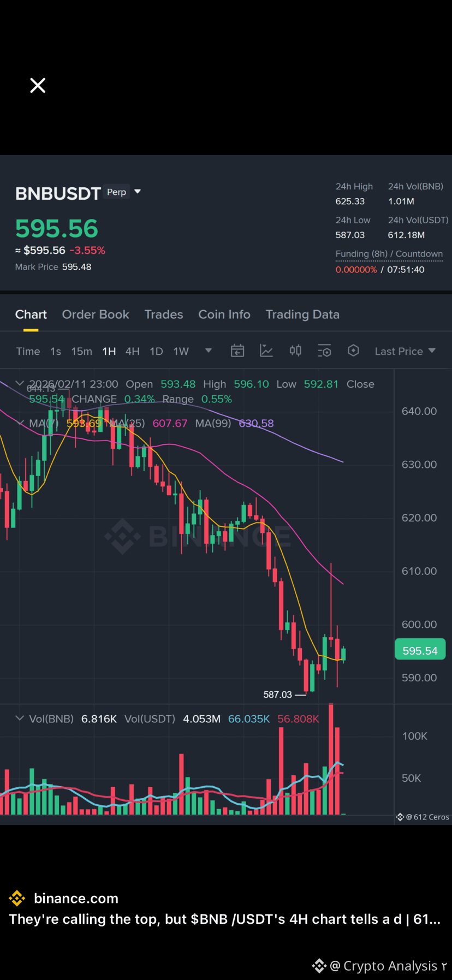Open the calendar date-jump icon
Image resolution: width=452 pixels, height=980 pixels.
237,351
